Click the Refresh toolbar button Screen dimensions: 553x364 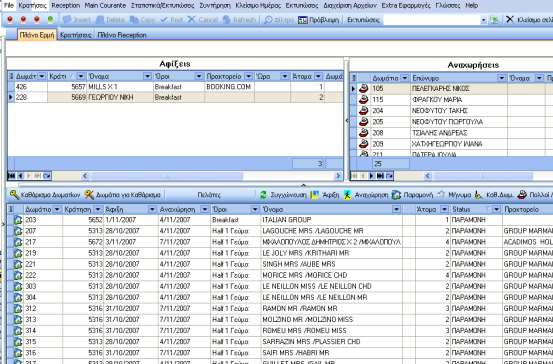click(x=239, y=20)
